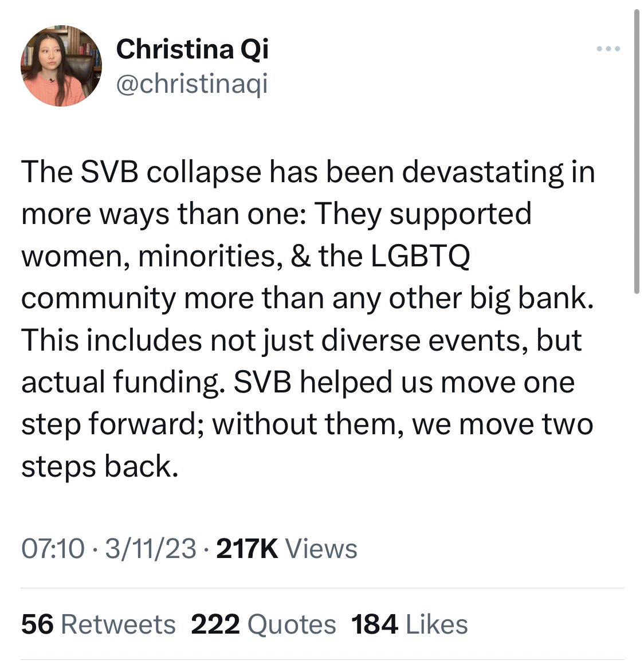The width and height of the screenshot is (644, 668).
Task: Click the 222 quote count number
Action: [x=215, y=624]
